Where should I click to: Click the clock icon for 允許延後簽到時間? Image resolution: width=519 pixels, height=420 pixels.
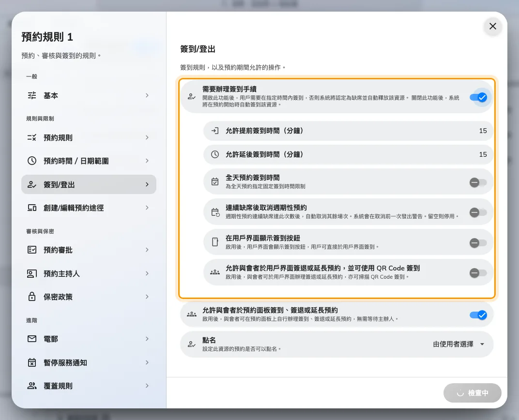[215, 154]
